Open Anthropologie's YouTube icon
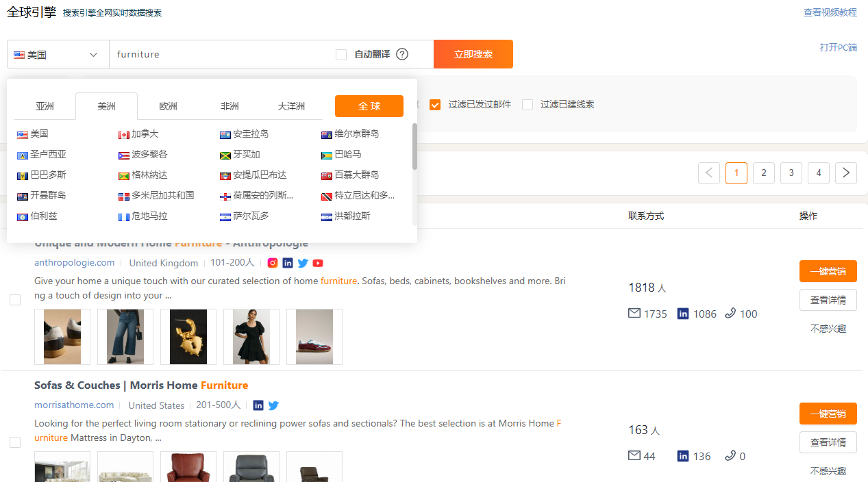This screenshot has height=482, width=868. pos(318,263)
